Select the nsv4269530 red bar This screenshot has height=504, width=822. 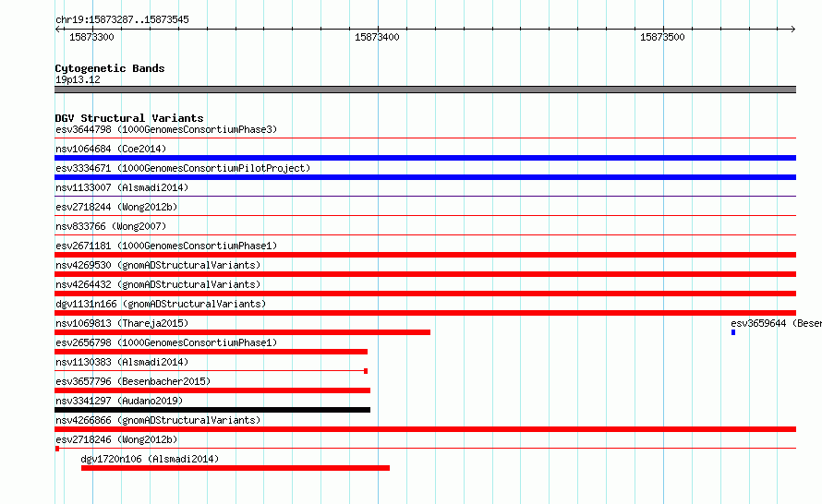coord(425,274)
